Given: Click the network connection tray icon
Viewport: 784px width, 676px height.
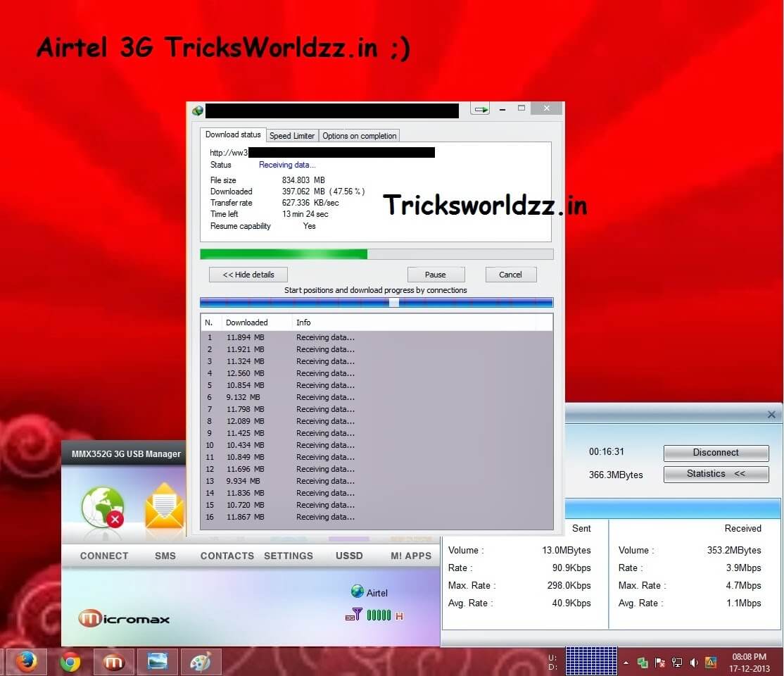Looking at the screenshot, I should (x=677, y=663).
